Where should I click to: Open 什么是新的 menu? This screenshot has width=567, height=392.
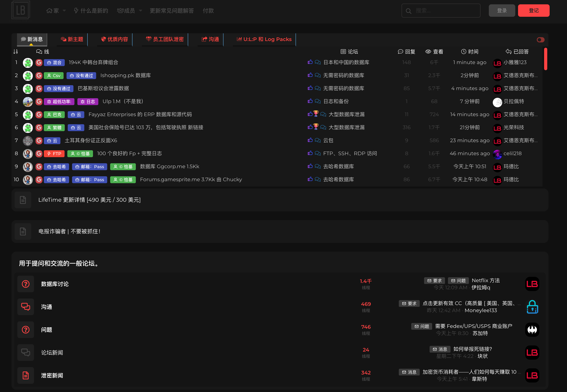click(91, 11)
